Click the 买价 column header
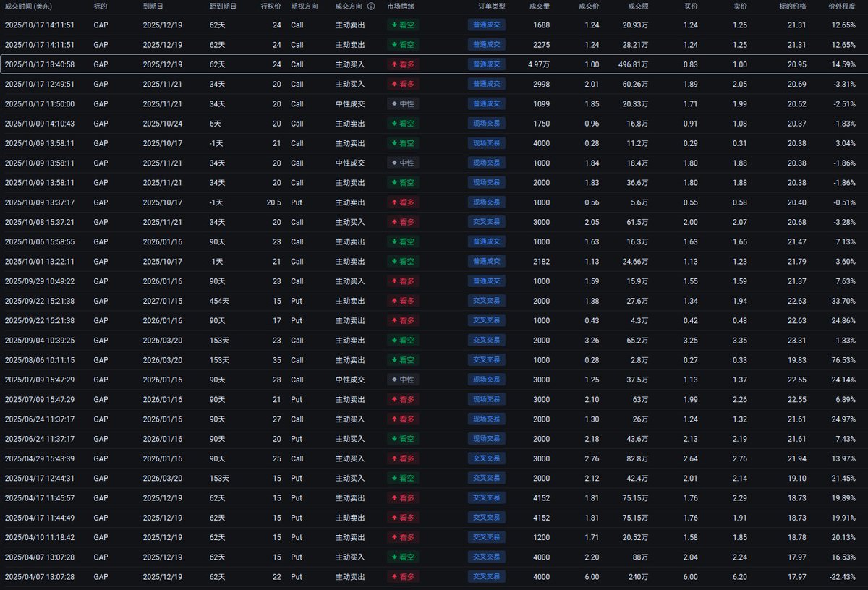The height and width of the screenshot is (590, 868). [x=692, y=6]
